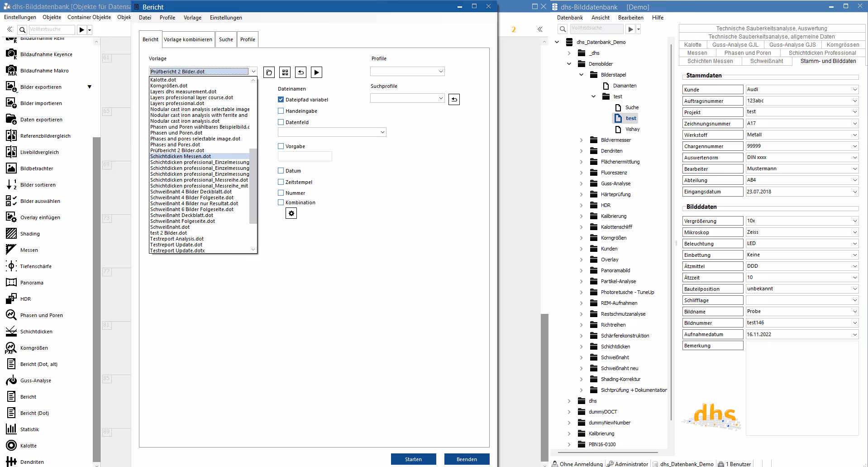Click the template list vertical scrollbar
Screen dimensions: 868x467
point(253,186)
